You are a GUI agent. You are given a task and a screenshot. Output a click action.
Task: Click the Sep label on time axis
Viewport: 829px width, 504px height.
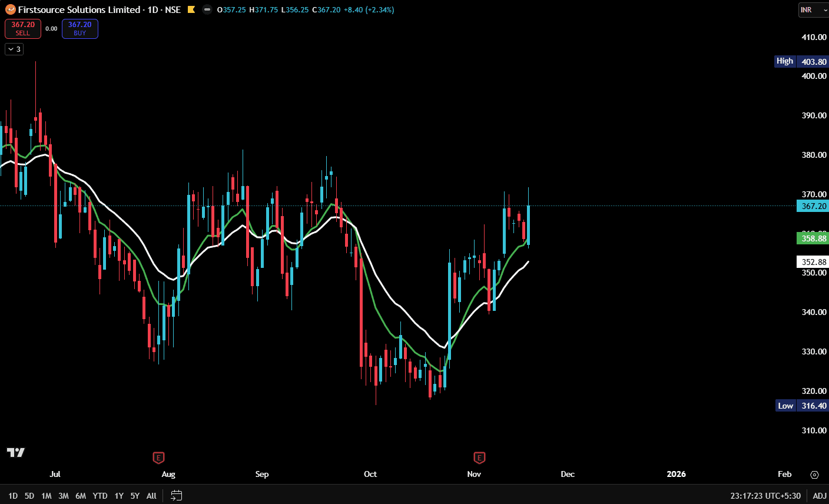(x=262, y=474)
